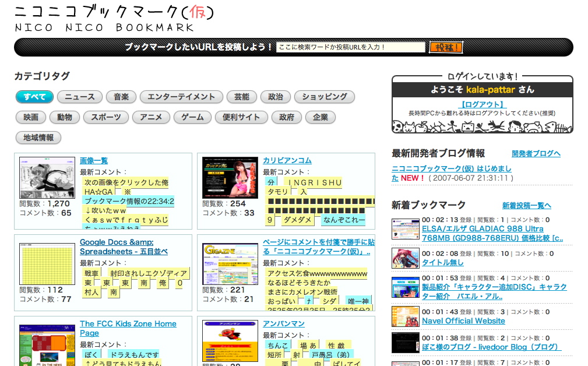Select the すべて category tag

click(x=34, y=97)
